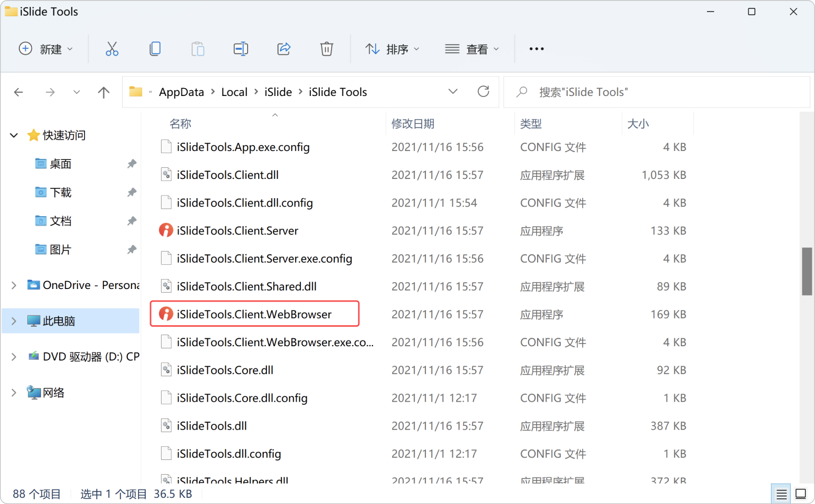Image resolution: width=815 pixels, height=504 pixels.
Task: Open the 新建 (New) dropdown
Action: point(46,49)
